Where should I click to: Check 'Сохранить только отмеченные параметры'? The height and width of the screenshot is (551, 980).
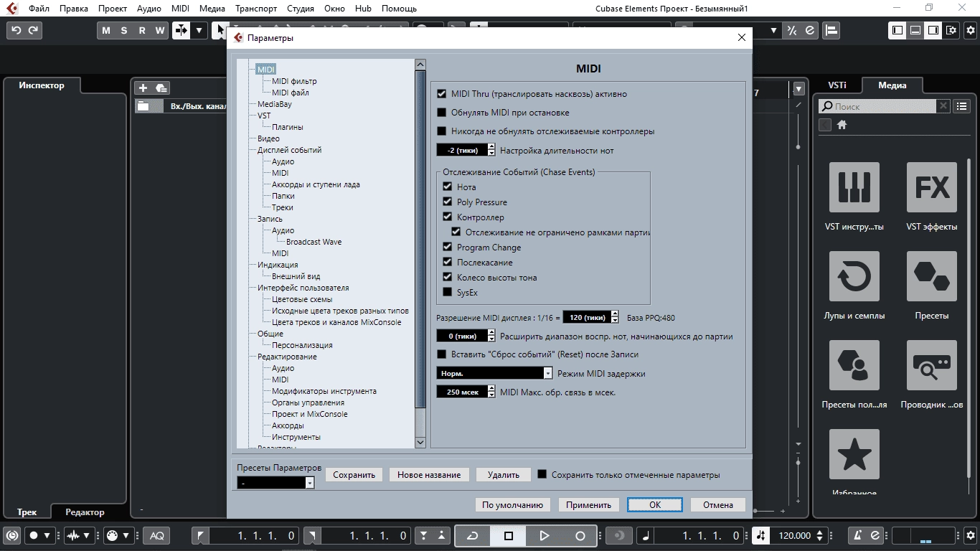[542, 474]
